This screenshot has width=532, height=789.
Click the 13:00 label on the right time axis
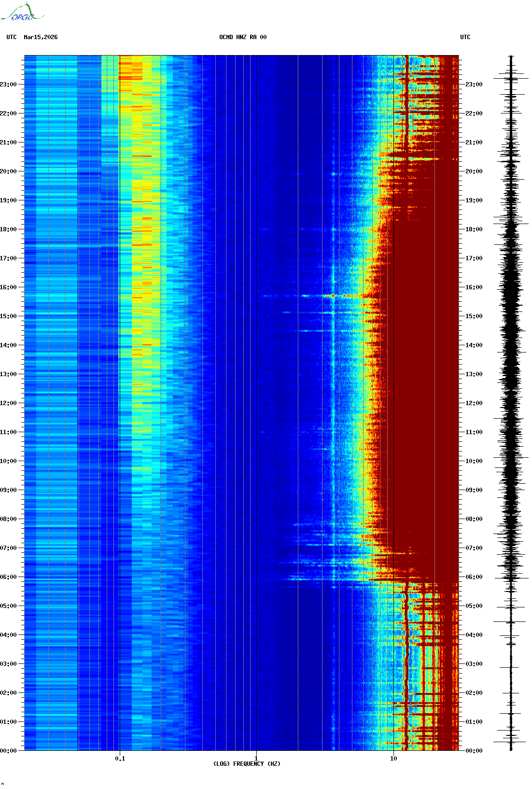point(474,374)
